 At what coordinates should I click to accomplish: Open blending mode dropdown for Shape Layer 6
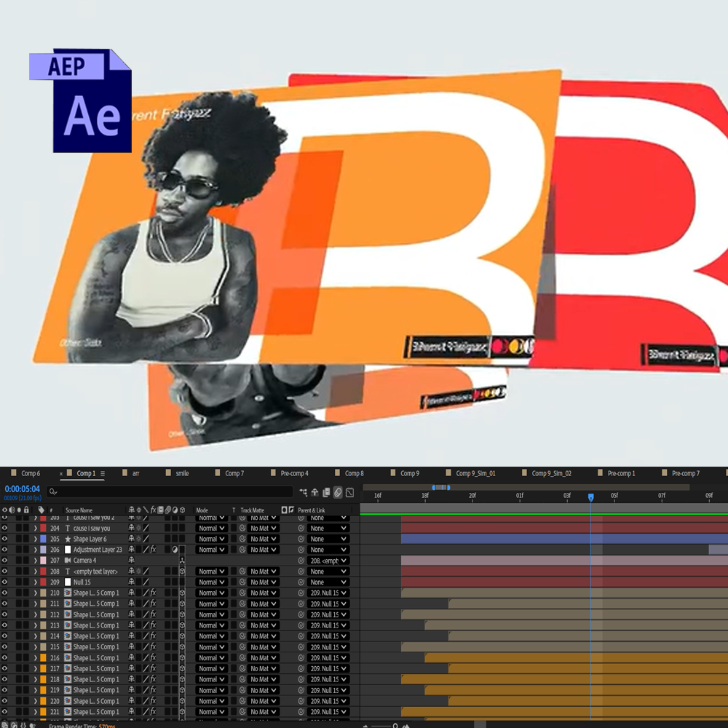(x=211, y=539)
